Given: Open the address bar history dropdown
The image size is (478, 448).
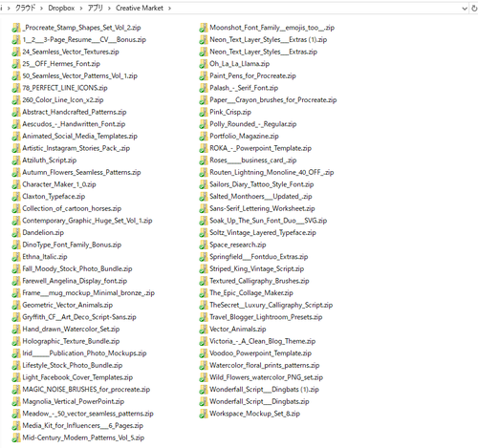Looking at the screenshot, I should pos(465,9).
